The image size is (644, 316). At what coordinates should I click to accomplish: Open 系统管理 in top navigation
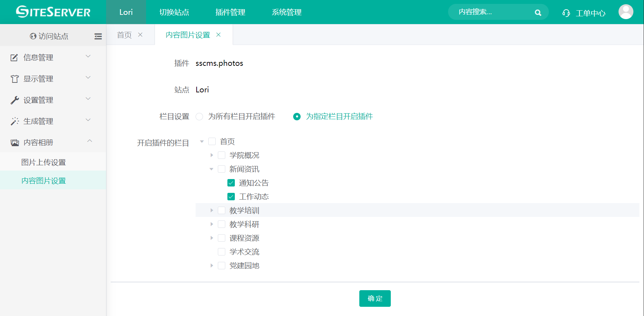[286, 12]
